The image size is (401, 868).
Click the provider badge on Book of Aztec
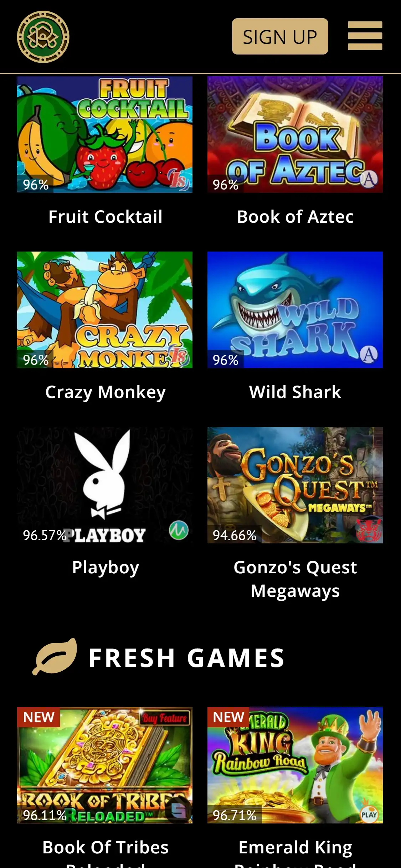[x=369, y=179]
